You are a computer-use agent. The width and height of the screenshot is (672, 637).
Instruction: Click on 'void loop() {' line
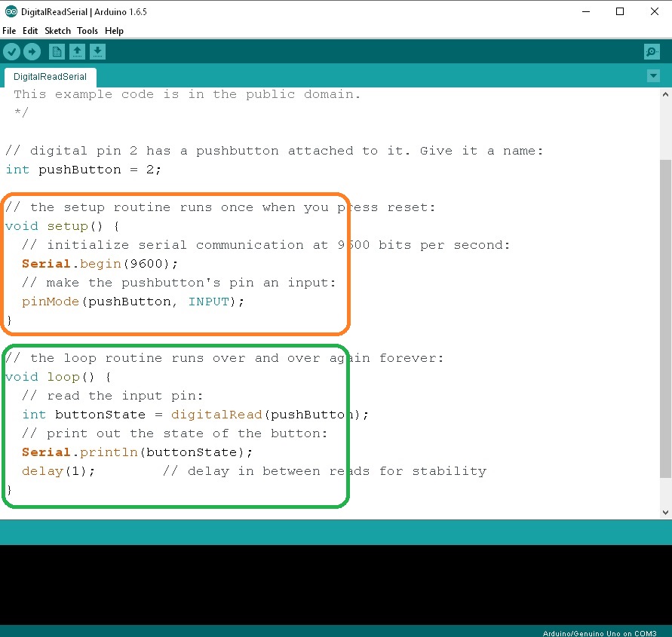tap(58, 377)
